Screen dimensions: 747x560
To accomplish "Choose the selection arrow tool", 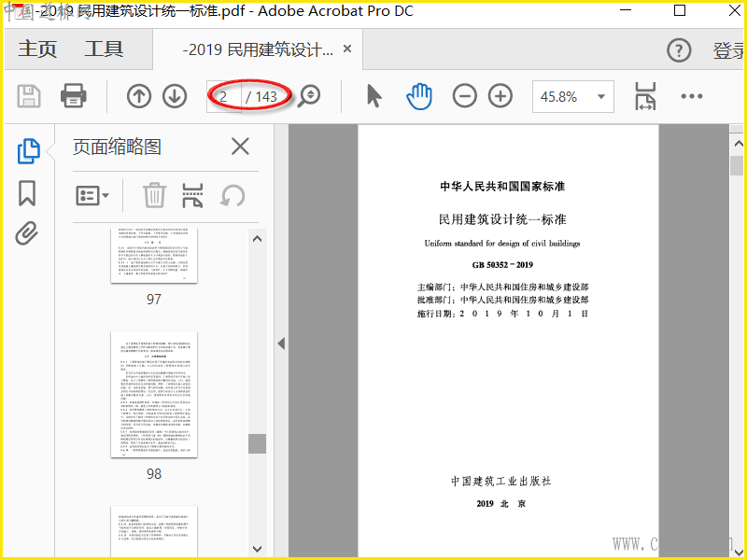I will (374, 96).
